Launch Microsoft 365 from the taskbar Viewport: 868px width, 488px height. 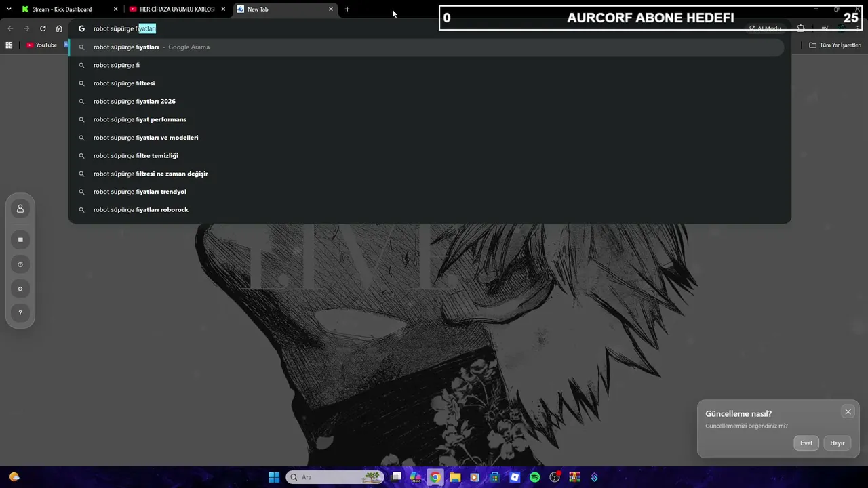tap(416, 477)
